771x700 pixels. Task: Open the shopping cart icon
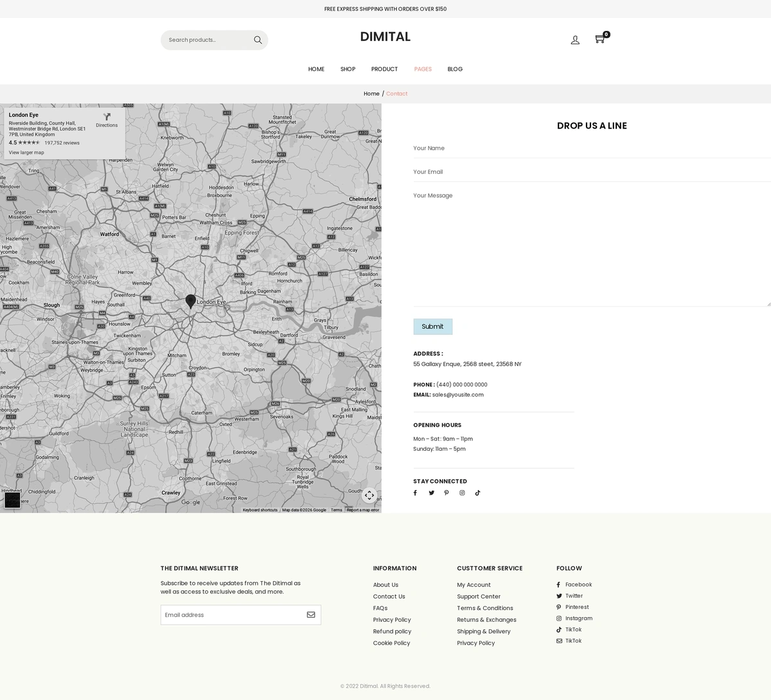(x=599, y=39)
